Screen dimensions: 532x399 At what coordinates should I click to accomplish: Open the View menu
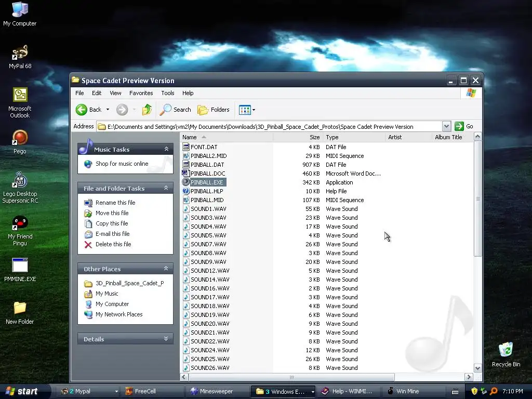tap(115, 93)
